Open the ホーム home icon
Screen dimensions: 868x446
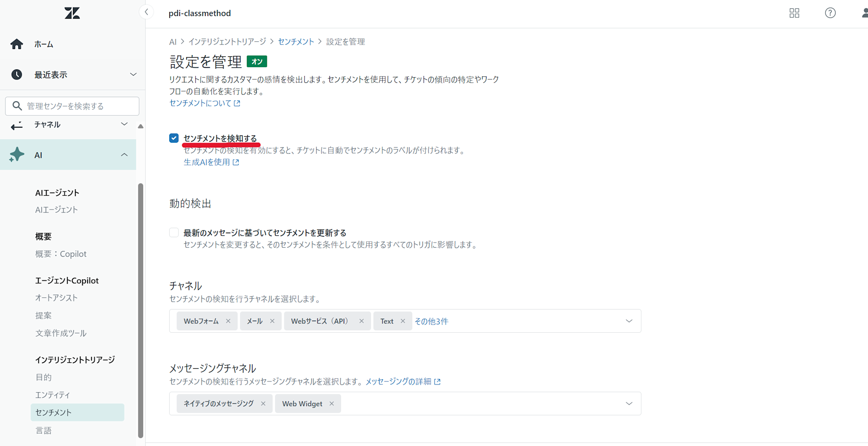coord(17,44)
